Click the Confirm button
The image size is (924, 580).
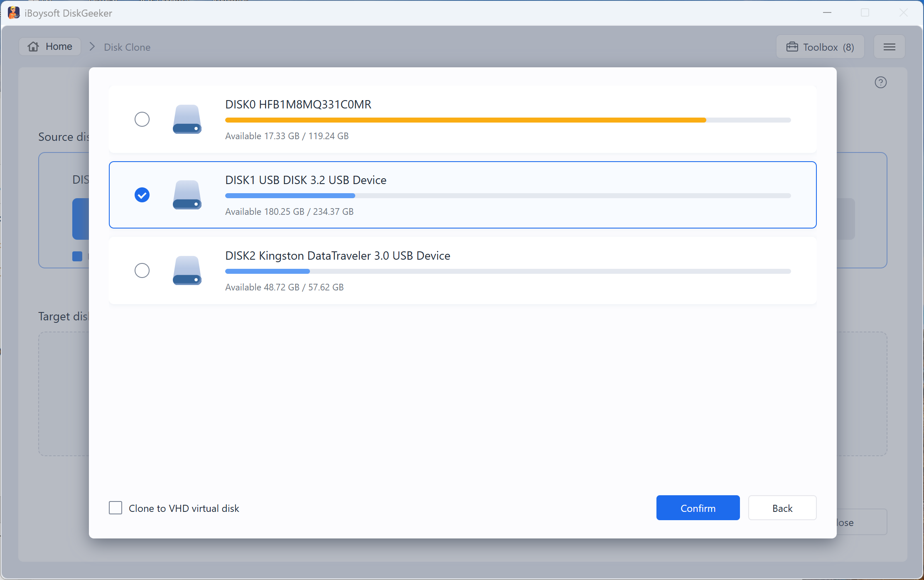(x=698, y=508)
